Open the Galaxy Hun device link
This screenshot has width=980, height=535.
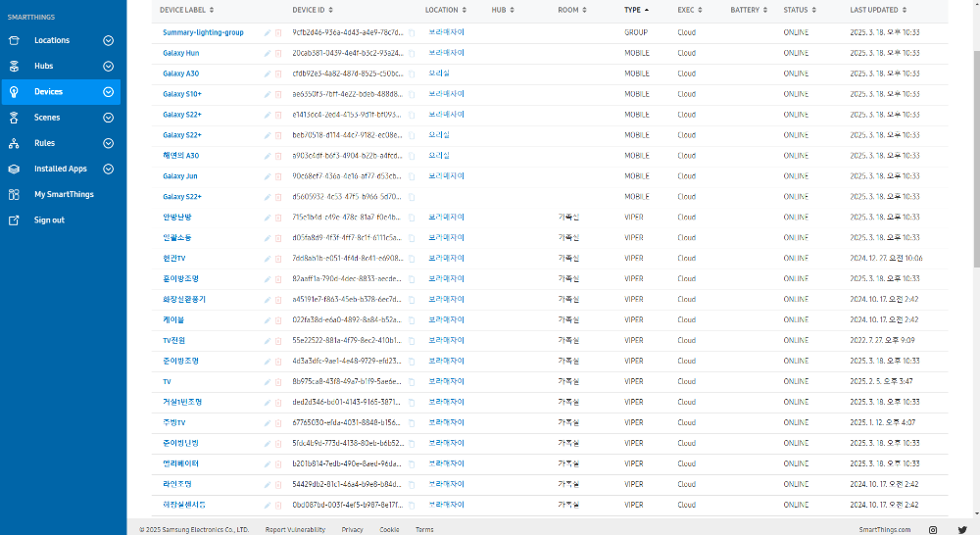181,53
